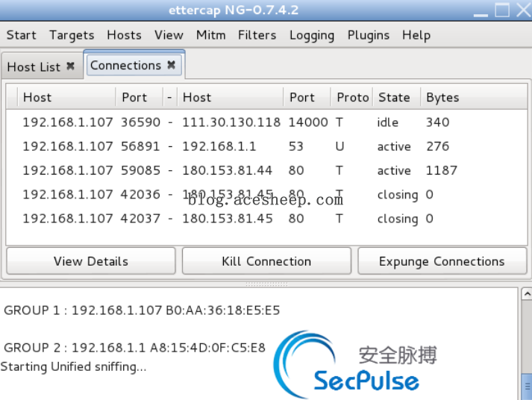Open the Plugins menu
Image resolution: width=532 pixels, height=400 pixels.
(x=368, y=35)
